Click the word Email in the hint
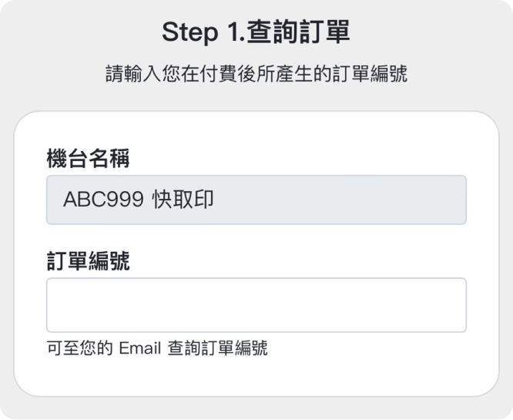The image size is (513, 420). 140,348
